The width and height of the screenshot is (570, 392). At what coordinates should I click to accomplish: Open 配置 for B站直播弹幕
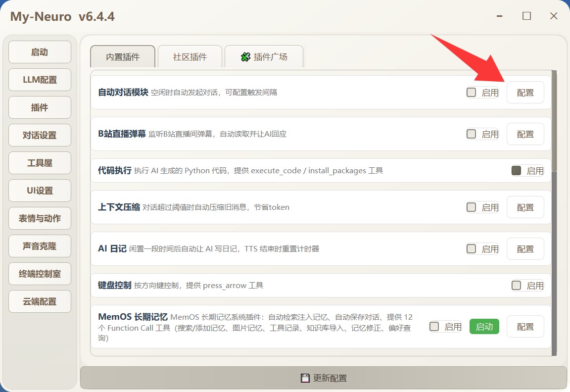[525, 134]
